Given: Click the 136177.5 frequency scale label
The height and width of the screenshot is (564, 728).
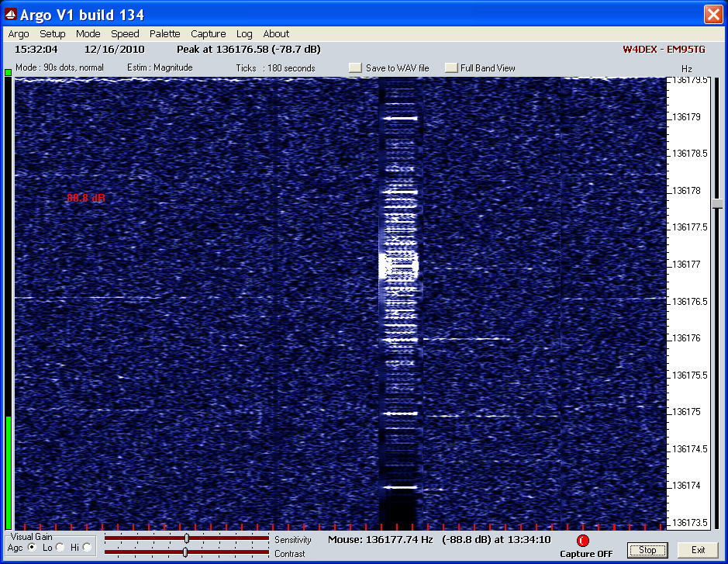Looking at the screenshot, I should [690, 227].
